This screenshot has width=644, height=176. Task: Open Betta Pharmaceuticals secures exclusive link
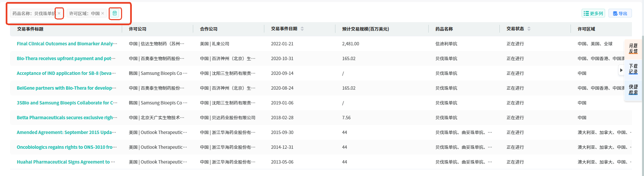point(67,118)
